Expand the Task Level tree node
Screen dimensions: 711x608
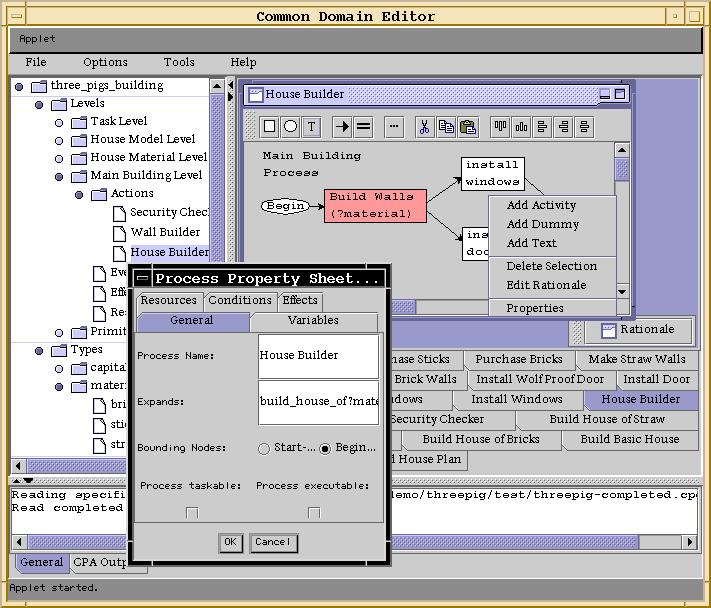click(59, 122)
